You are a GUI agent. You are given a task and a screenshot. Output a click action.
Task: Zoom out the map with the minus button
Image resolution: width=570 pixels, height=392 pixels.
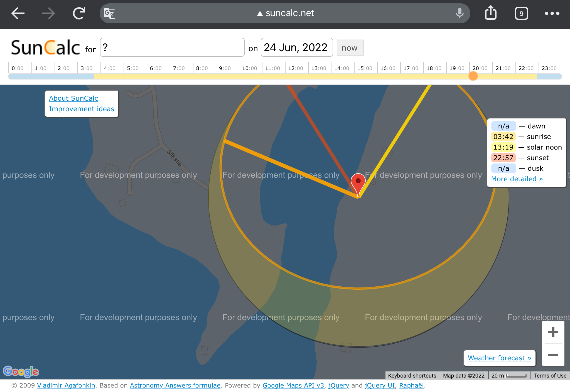point(553,354)
